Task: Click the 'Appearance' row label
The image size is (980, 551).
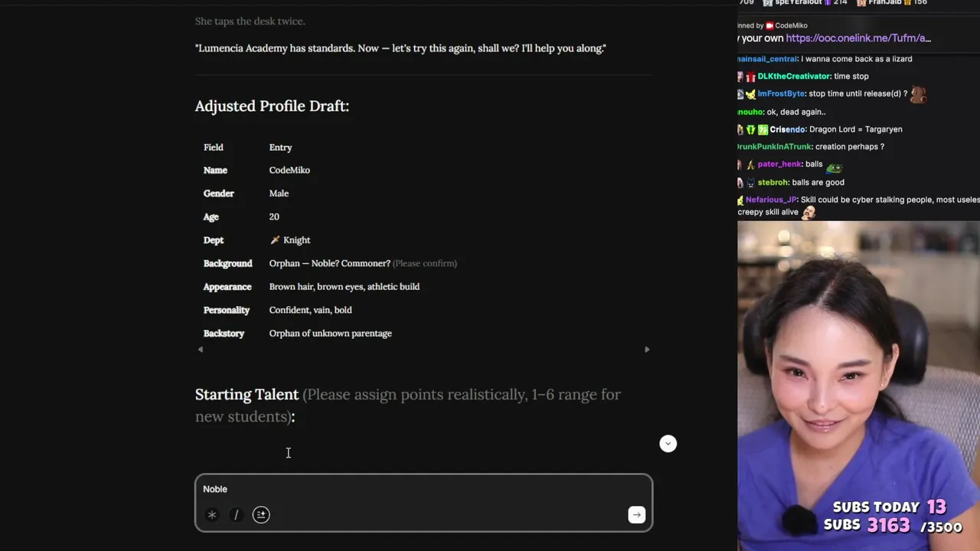Action: pyautogui.click(x=227, y=287)
